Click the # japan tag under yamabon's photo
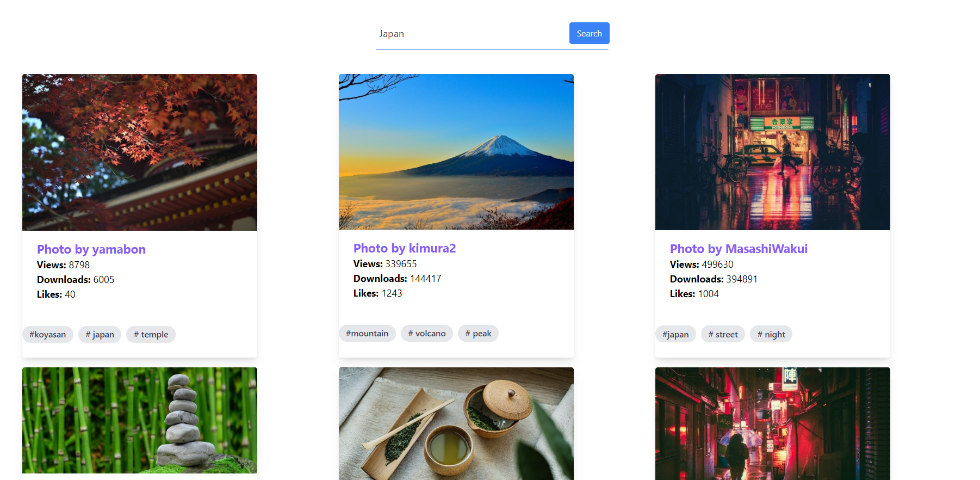The height and width of the screenshot is (480, 980). (100, 334)
